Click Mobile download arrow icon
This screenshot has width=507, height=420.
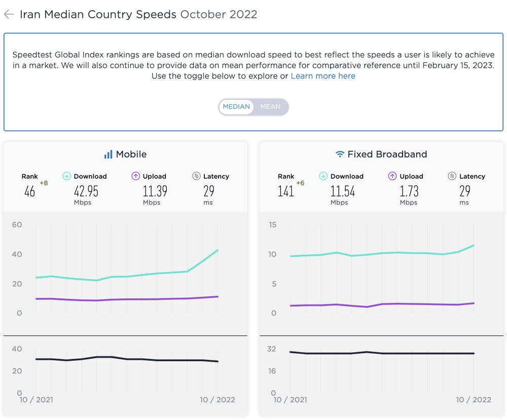pos(66,176)
